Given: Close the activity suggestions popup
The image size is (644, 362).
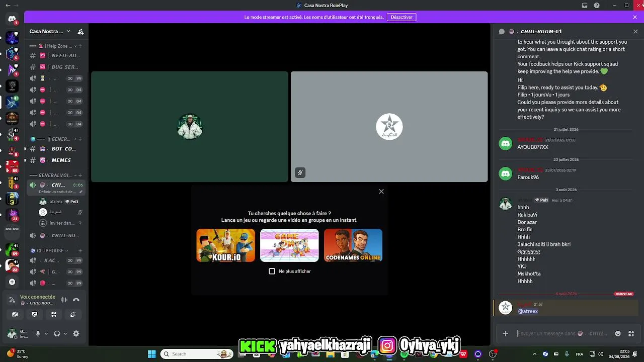Looking at the screenshot, I should (x=381, y=192).
